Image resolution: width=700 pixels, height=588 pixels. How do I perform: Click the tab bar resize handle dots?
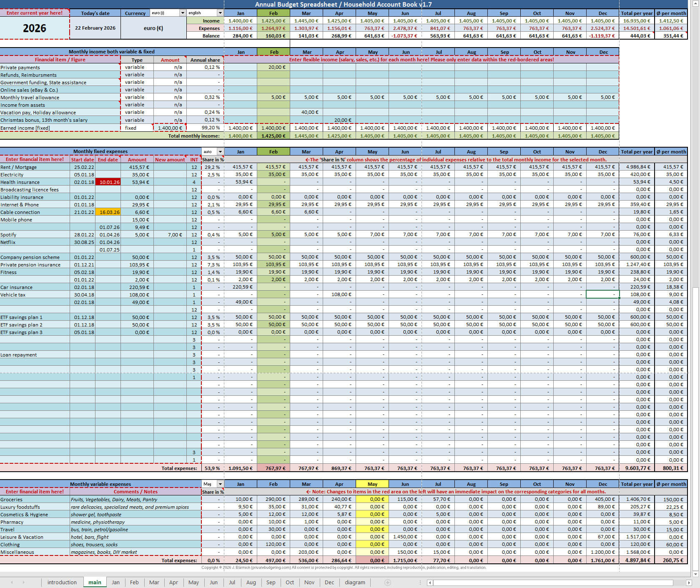coord(420,583)
